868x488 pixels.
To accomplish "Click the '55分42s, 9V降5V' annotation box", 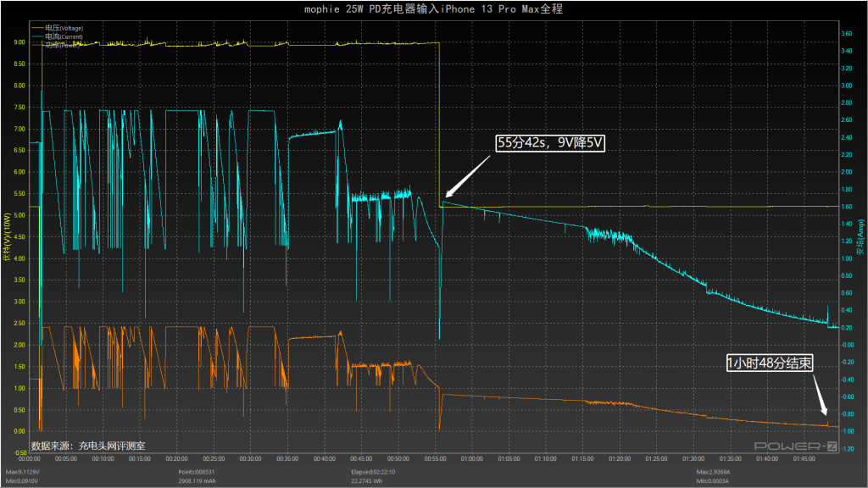I will tap(550, 143).
